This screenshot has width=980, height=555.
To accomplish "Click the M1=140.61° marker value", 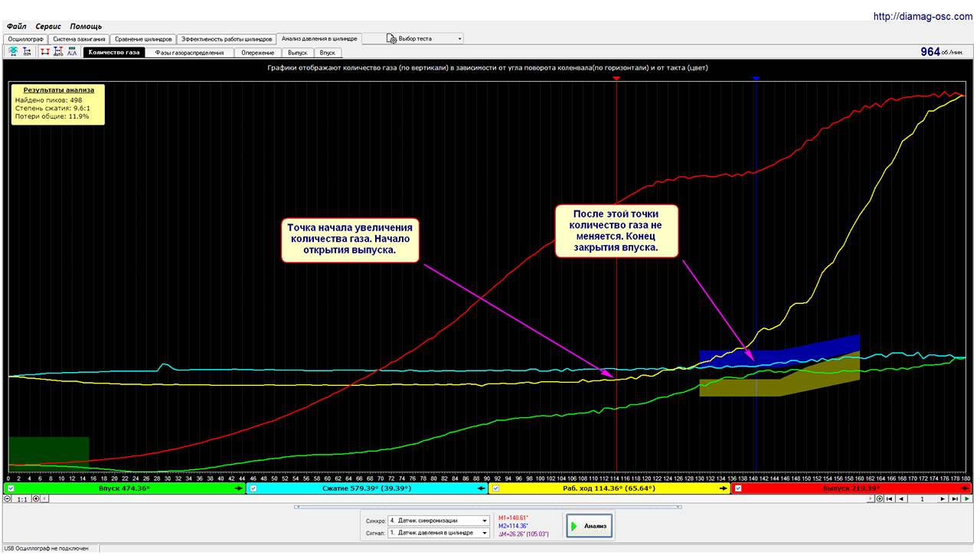I will (x=513, y=517).
